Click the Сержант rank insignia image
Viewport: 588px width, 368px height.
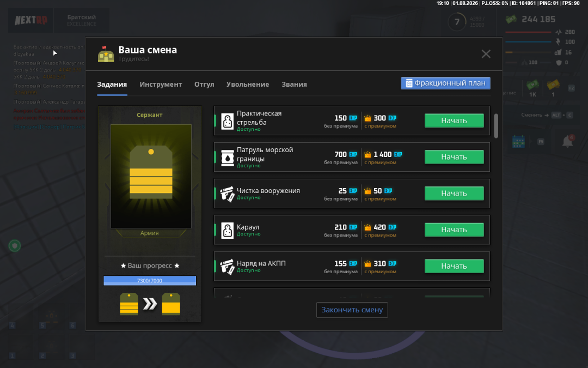pyautogui.click(x=151, y=176)
